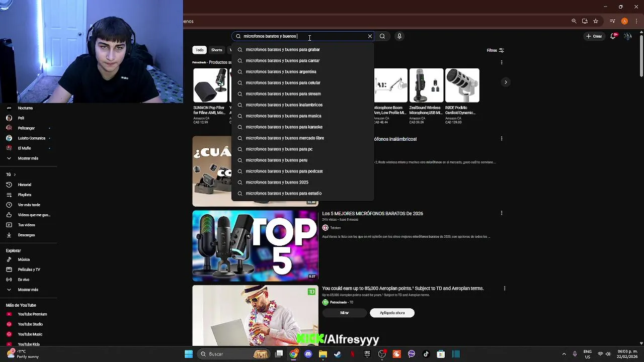644x362 pixels.
Task: Open options menu for Top 5 micrófonos video
Action: pyautogui.click(x=502, y=213)
